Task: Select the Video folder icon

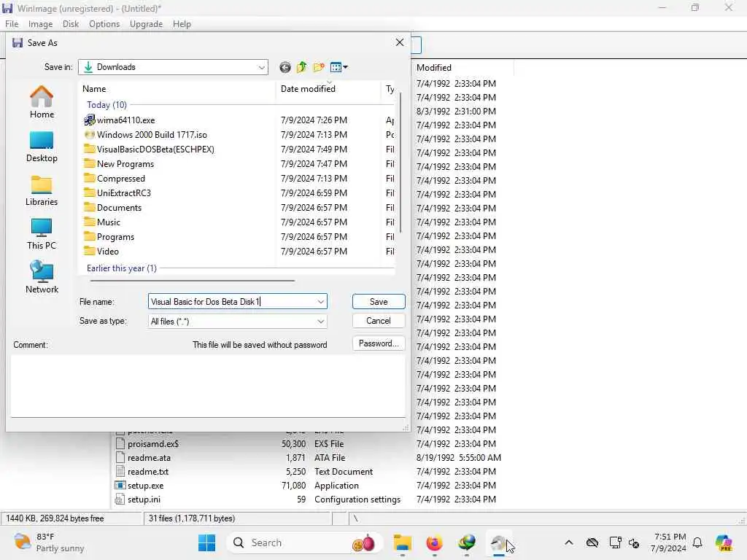Action: point(89,251)
